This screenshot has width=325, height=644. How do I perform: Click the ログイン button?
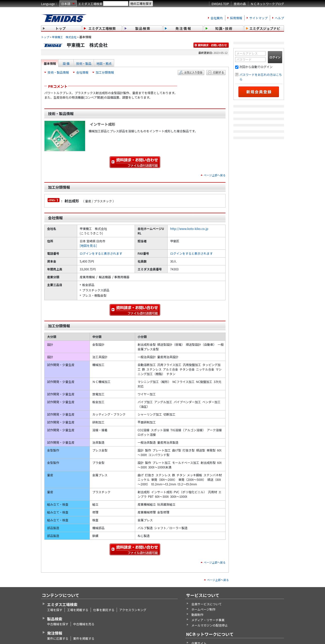[x=275, y=57]
